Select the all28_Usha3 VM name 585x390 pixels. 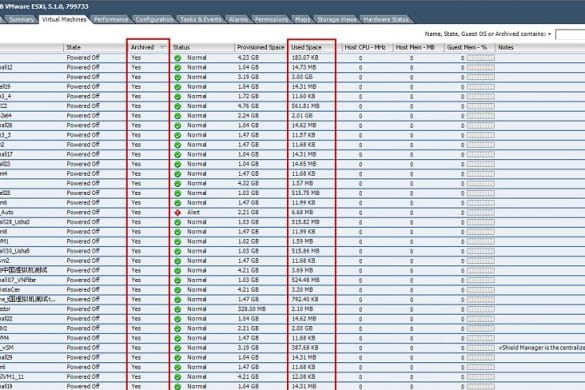tap(15, 222)
